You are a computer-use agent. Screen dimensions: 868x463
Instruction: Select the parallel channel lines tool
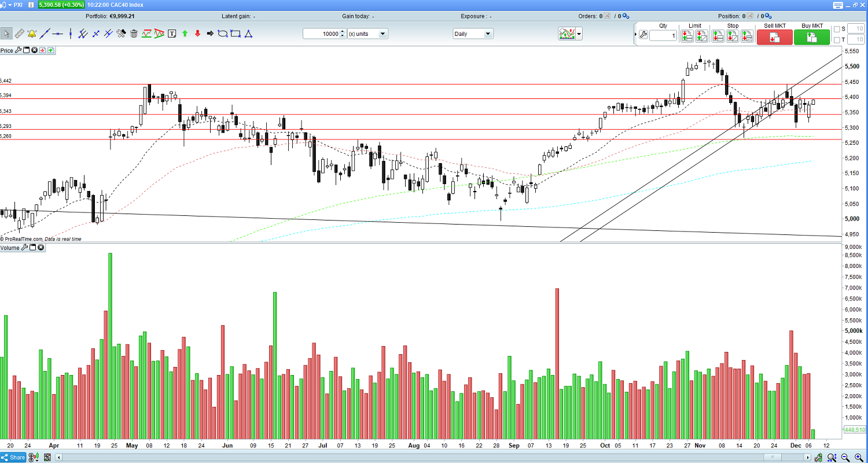[x=108, y=34]
